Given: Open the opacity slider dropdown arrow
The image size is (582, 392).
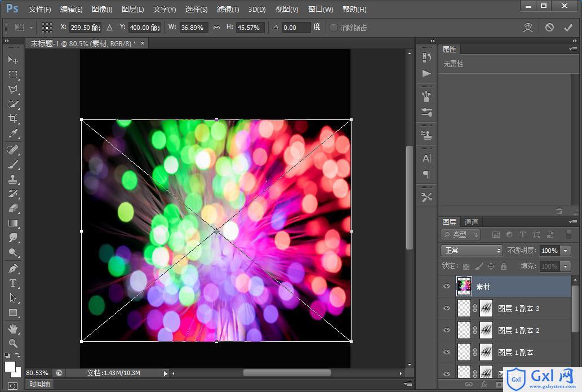Looking at the screenshot, I should [x=565, y=251].
